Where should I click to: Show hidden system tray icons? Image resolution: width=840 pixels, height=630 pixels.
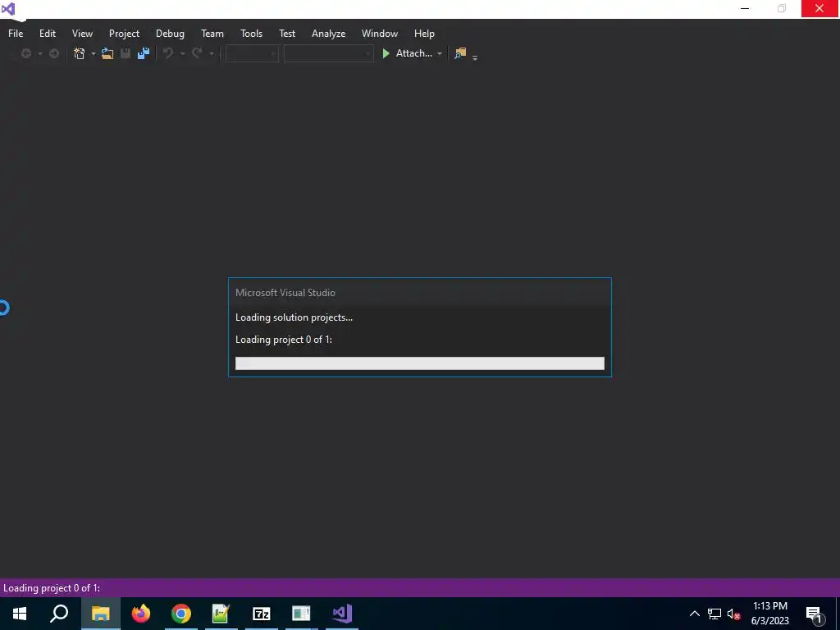click(694, 614)
